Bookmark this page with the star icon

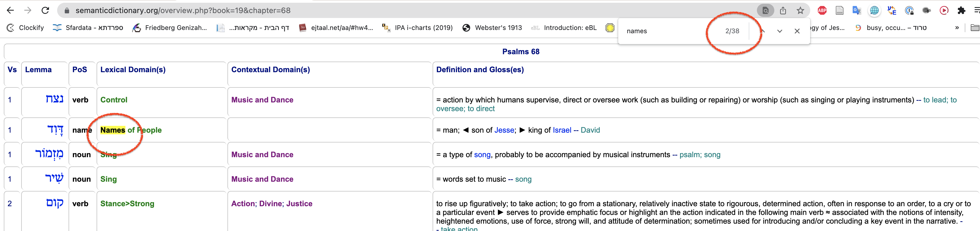(x=800, y=11)
